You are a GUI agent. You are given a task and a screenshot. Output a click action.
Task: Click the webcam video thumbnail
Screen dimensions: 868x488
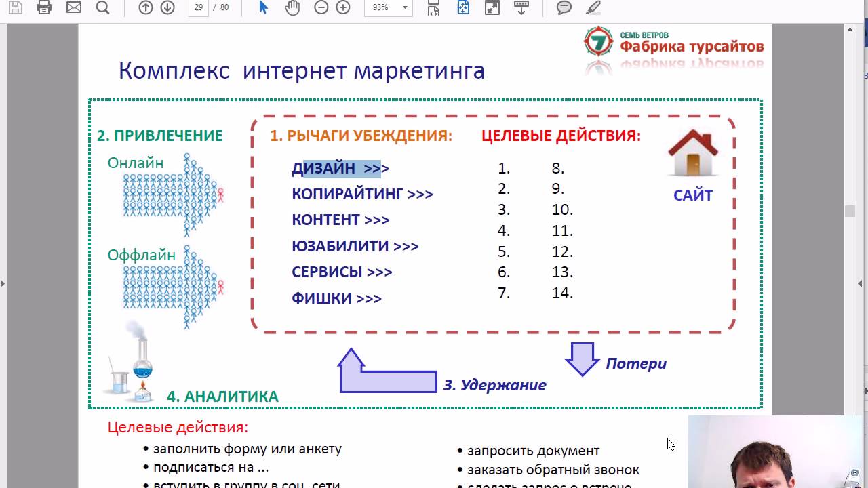776,451
